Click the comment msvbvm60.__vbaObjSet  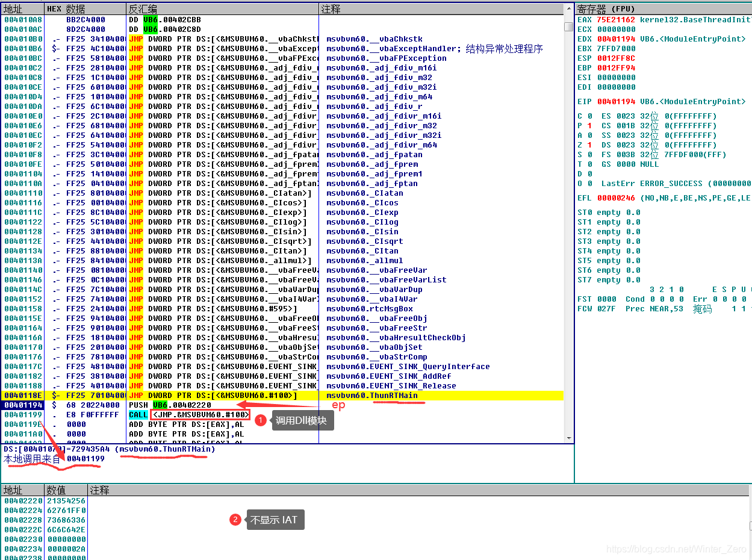coord(374,347)
